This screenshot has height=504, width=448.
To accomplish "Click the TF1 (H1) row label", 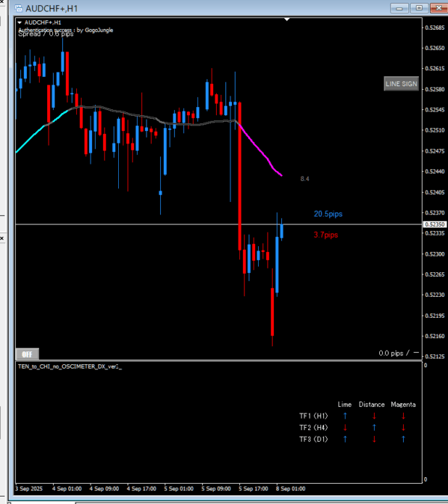I will click(x=313, y=416).
